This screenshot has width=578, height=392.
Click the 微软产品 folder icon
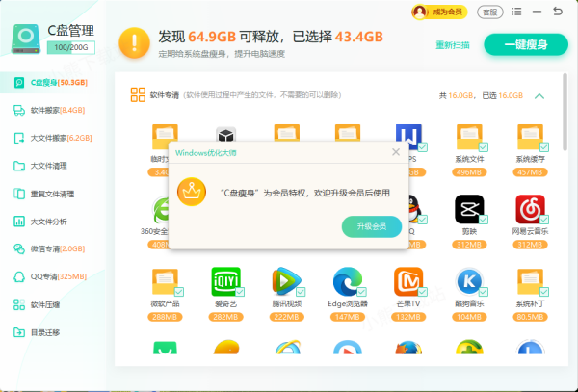tap(166, 282)
